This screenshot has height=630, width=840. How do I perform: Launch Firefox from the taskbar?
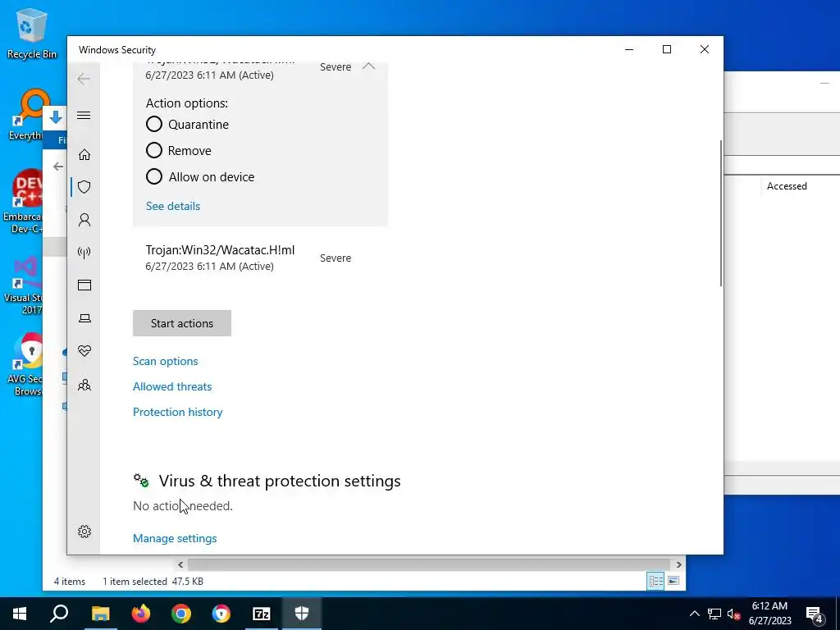pyautogui.click(x=141, y=614)
